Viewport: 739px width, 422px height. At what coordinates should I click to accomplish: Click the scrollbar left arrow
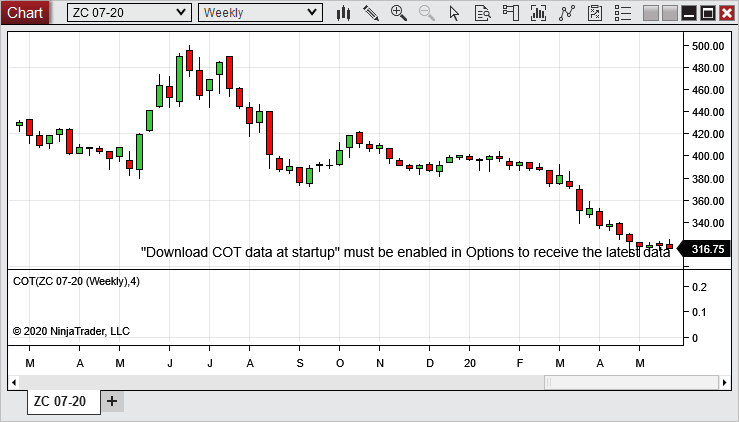point(14,382)
